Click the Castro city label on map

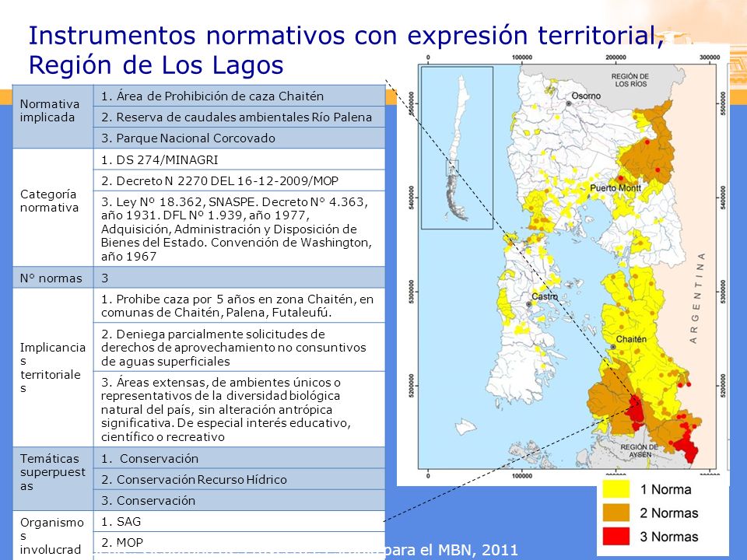545,296
